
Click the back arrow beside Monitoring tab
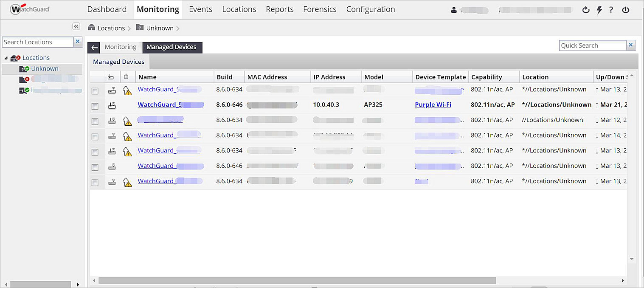click(94, 48)
